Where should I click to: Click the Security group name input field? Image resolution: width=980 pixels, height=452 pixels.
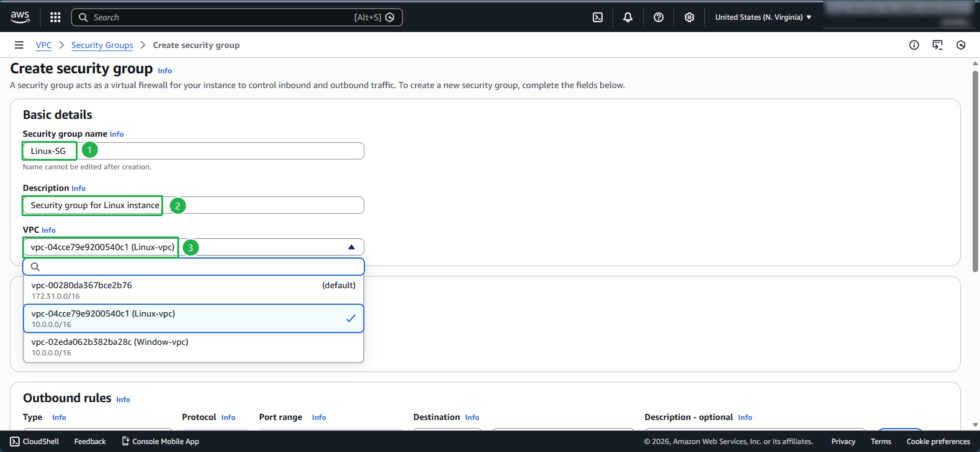coord(193,151)
